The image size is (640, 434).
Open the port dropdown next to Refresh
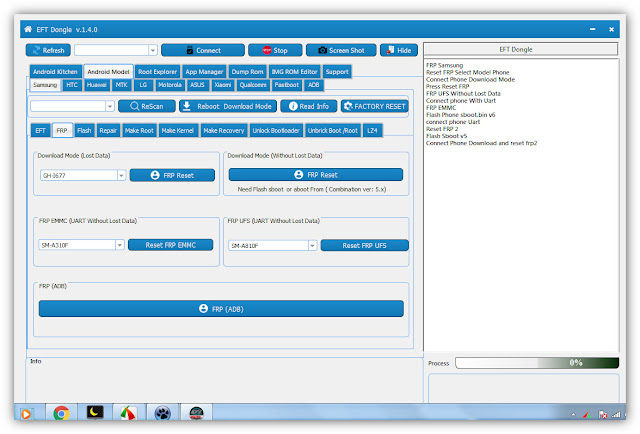pyautogui.click(x=152, y=50)
